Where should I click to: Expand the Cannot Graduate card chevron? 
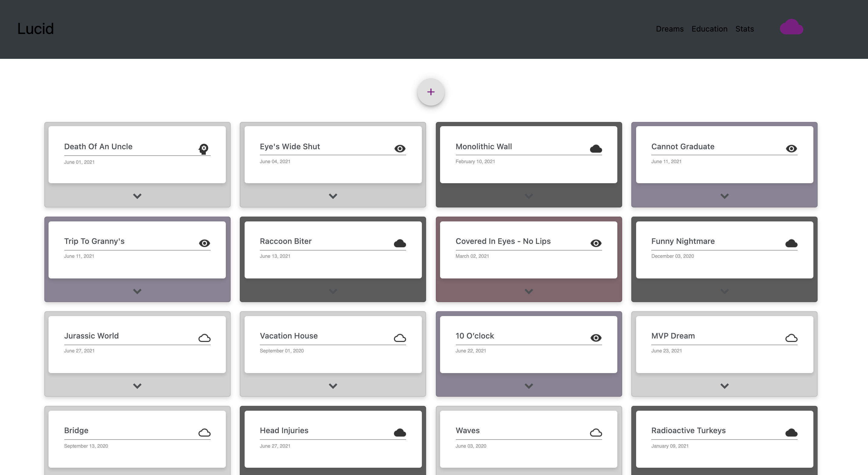pyautogui.click(x=724, y=196)
